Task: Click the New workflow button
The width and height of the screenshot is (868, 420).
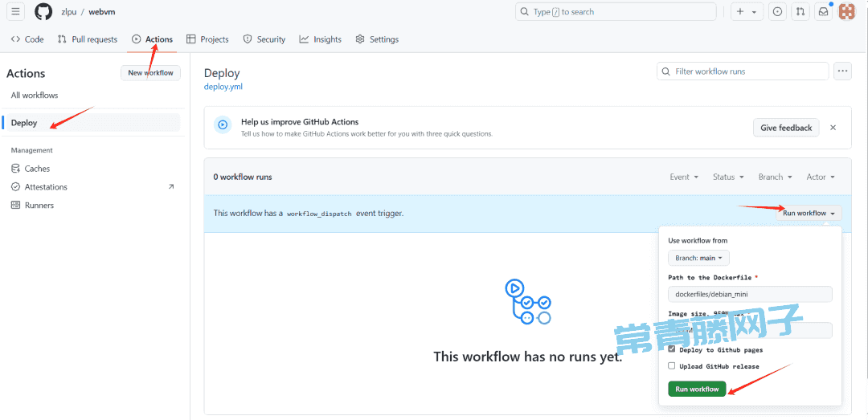Action: click(x=150, y=72)
